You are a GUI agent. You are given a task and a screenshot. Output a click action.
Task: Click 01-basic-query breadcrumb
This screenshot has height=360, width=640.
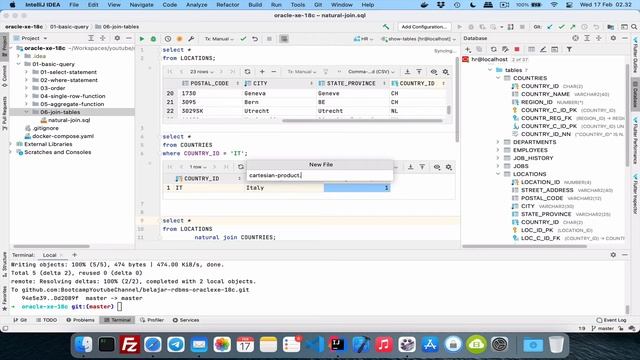69,27
